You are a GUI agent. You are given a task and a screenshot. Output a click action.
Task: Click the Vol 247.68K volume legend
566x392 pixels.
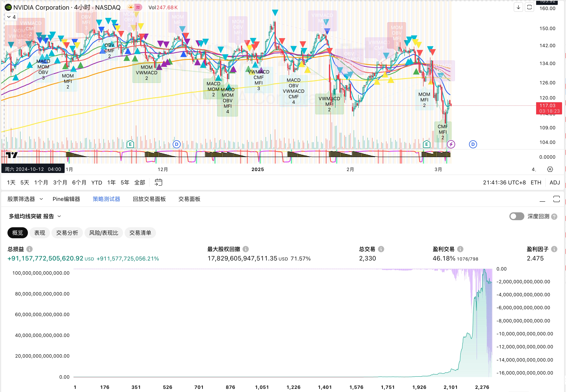pyautogui.click(x=163, y=7)
